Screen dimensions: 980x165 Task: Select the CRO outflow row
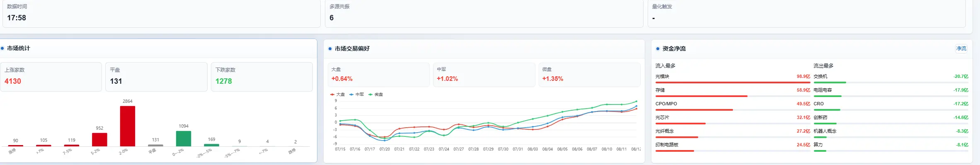[891, 106]
